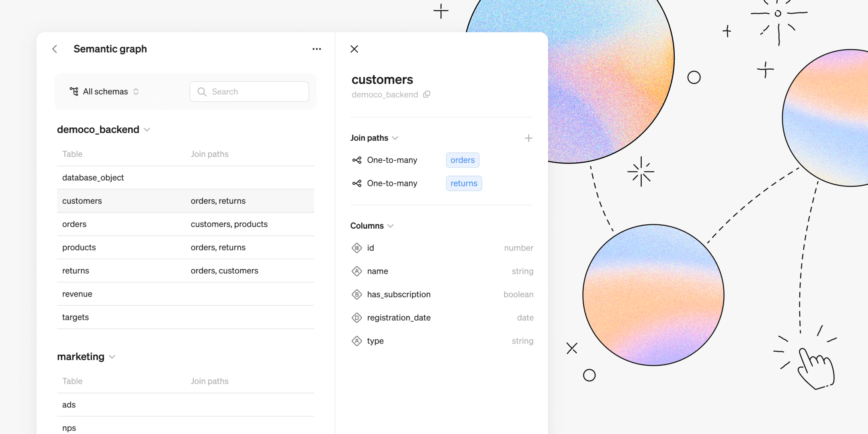Image resolution: width=868 pixels, height=434 pixels.
Task: Click the back arrow beside Semantic graph
Action: 55,49
